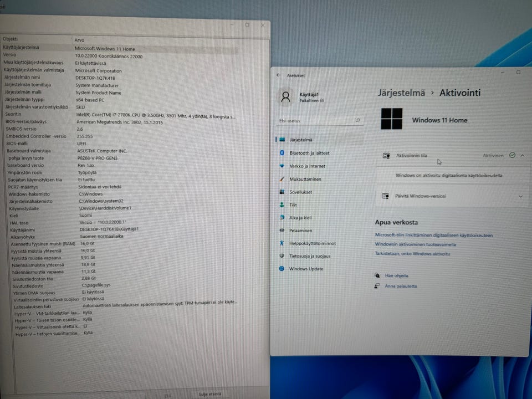This screenshot has width=532, height=399.
Task: Open Helppokäyttötoiminnot settings
Action: pyautogui.click(x=320, y=243)
